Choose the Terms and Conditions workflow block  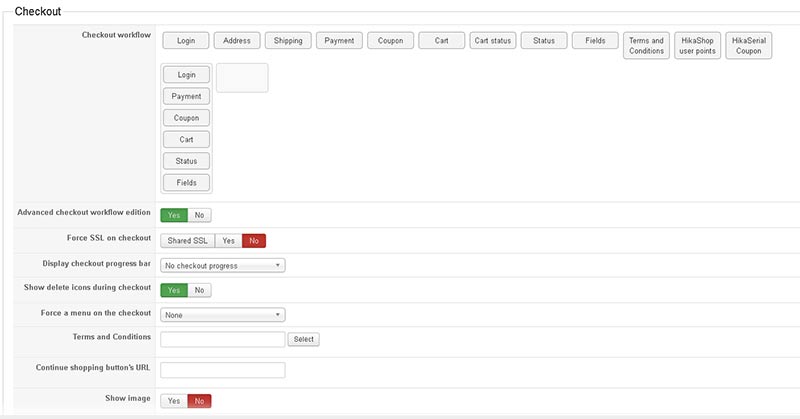pos(646,45)
